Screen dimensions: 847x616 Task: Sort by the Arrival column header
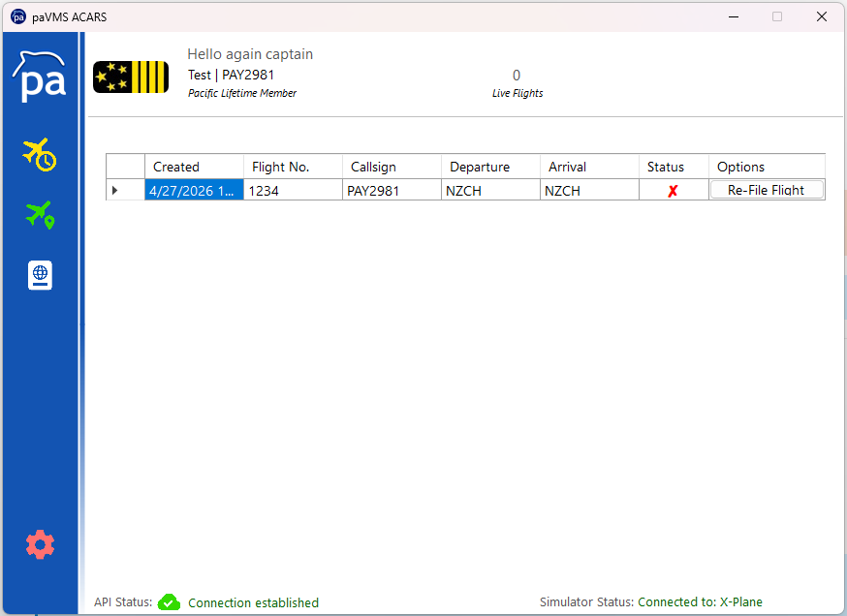pos(589,167)
